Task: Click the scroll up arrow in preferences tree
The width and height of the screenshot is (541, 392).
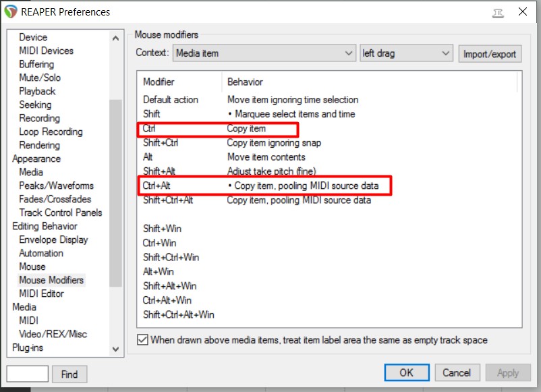Action: click(115, 38)
